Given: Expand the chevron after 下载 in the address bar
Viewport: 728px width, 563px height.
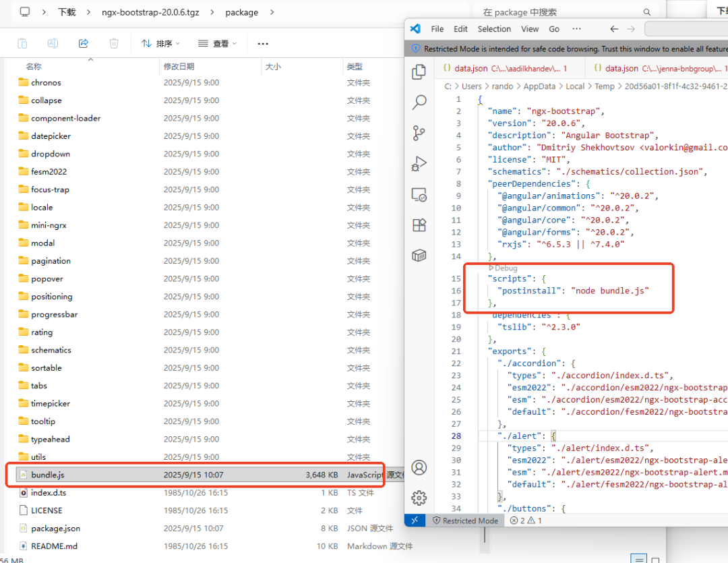Looking at the screenshot, I should click(x=88, y=12).
